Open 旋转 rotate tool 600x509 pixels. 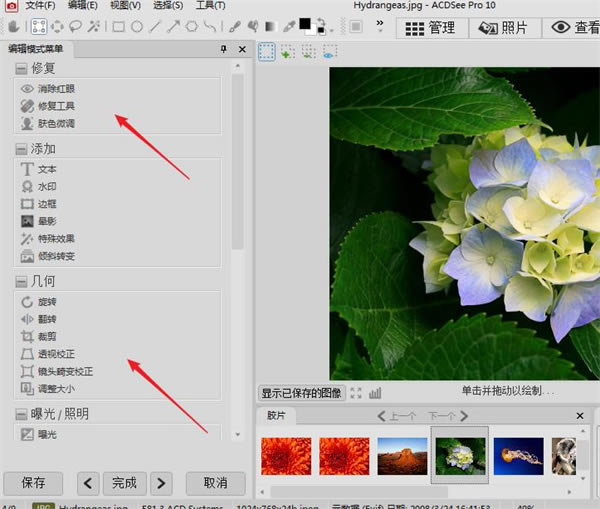click(38, 302)
